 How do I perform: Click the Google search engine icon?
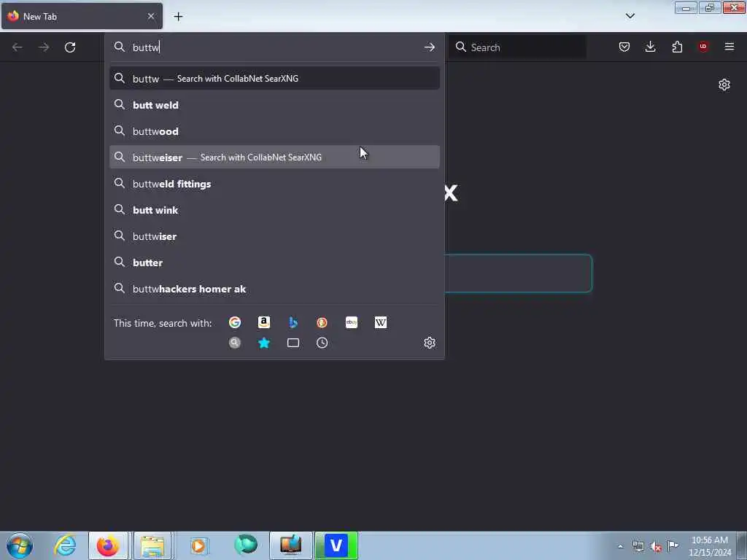coord(235,322)
